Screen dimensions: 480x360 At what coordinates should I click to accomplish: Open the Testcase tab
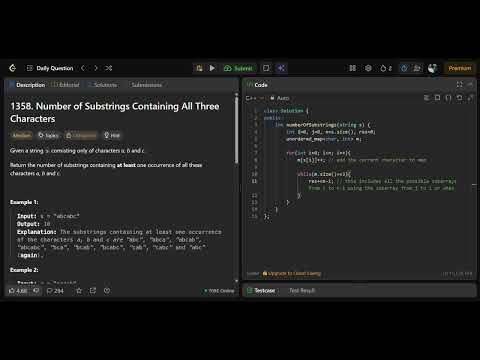coord(261,291)
